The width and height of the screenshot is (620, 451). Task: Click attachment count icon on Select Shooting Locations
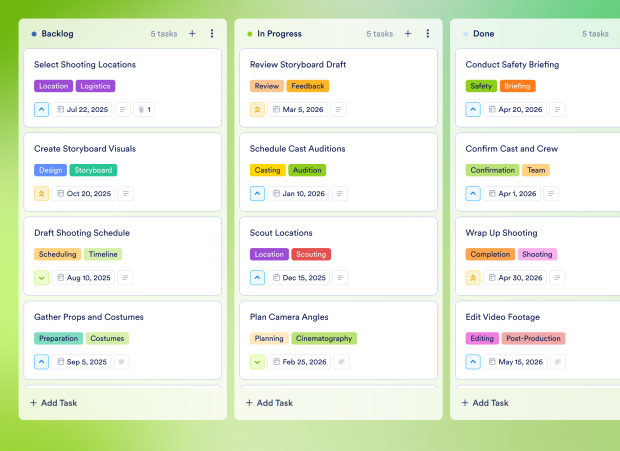click(144, 110)
